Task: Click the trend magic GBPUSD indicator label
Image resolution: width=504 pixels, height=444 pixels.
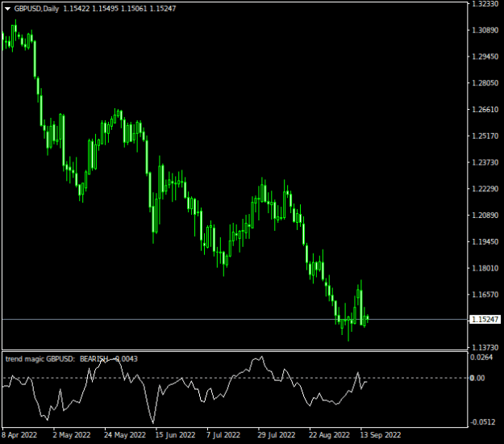Action: coord(40,359)
